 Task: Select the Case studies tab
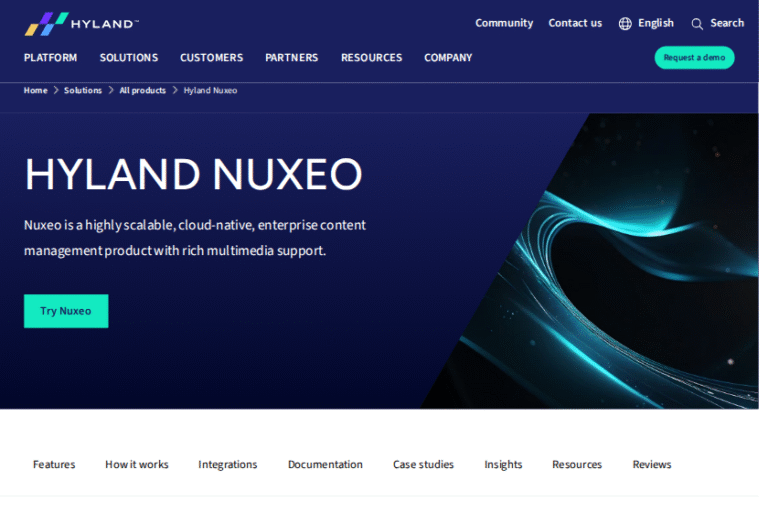point(423,464)
